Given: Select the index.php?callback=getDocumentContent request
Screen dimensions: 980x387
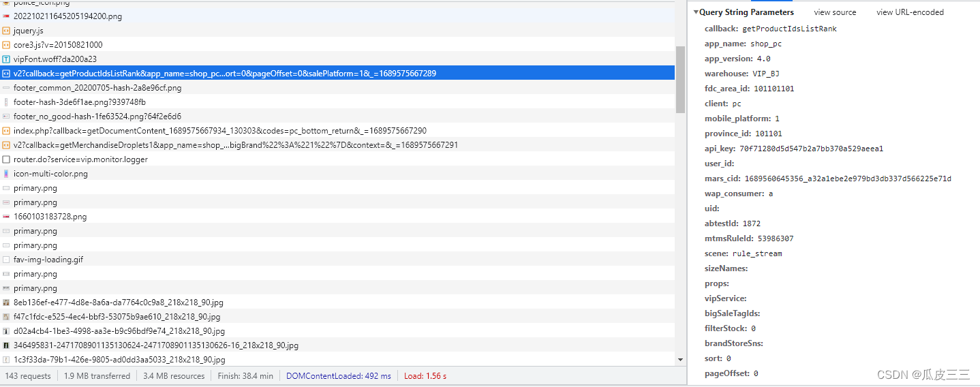Looking at the screenshot, I should (x=337, y=131).
